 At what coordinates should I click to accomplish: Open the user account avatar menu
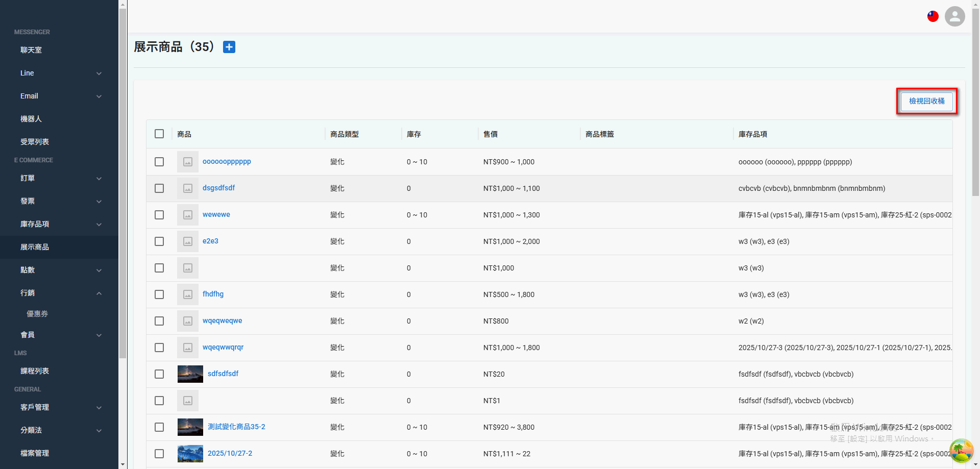[955, 16]
